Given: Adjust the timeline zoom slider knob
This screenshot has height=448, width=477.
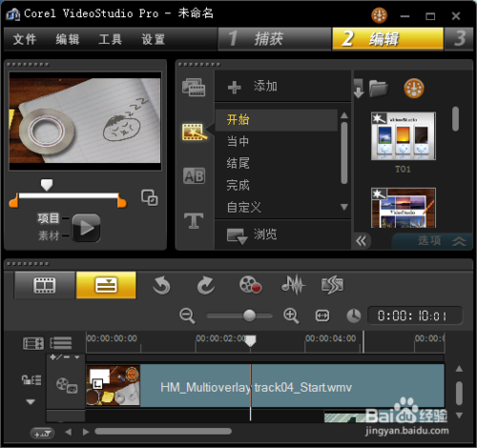Looking at the screenshot, I should pos(249,316).
